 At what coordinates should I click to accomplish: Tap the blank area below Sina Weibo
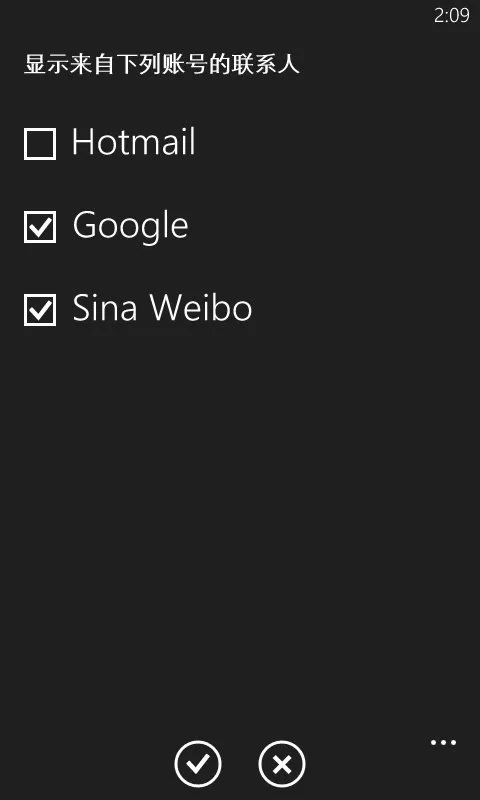click(240, 510)
